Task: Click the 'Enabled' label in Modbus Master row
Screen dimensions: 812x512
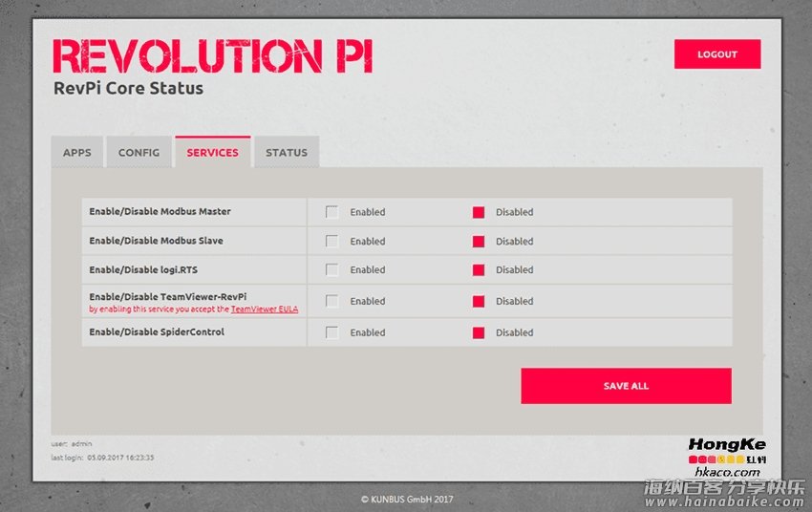Action: [368, 212]
